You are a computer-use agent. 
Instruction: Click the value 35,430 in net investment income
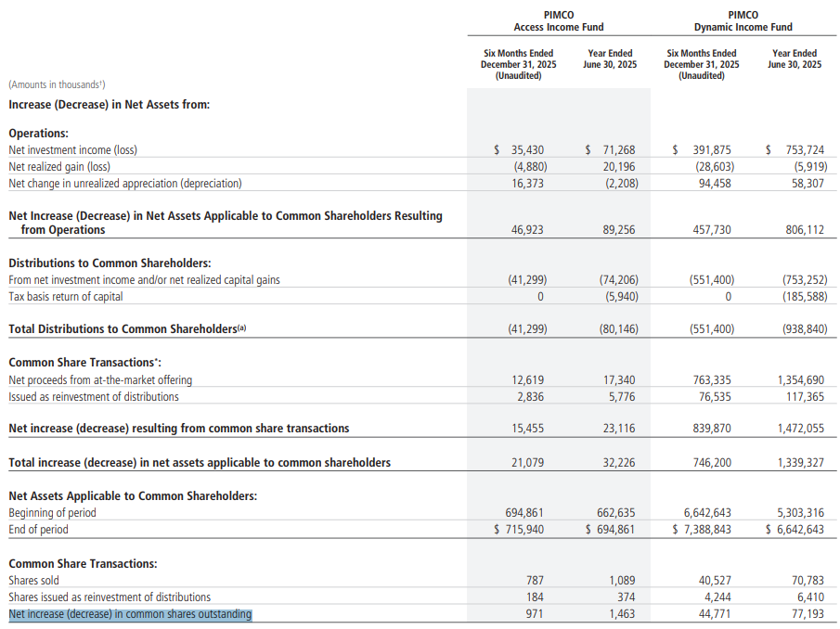[x=527, y=150]
